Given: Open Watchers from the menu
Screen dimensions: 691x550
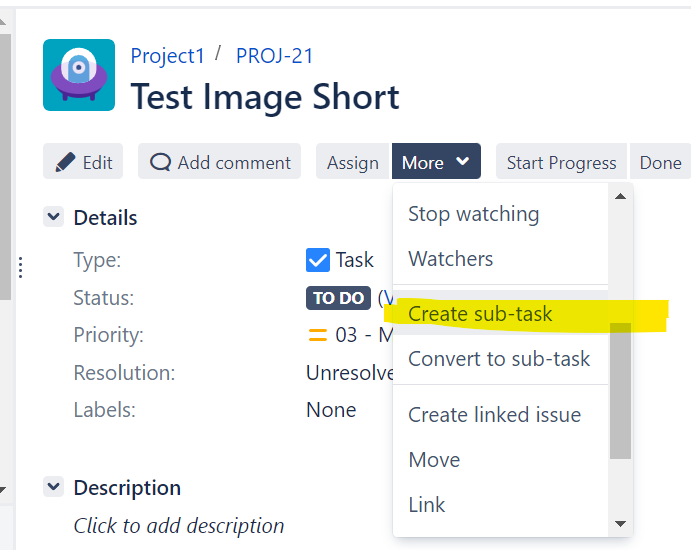Looking at the screenshot, I should coord(450,259).
